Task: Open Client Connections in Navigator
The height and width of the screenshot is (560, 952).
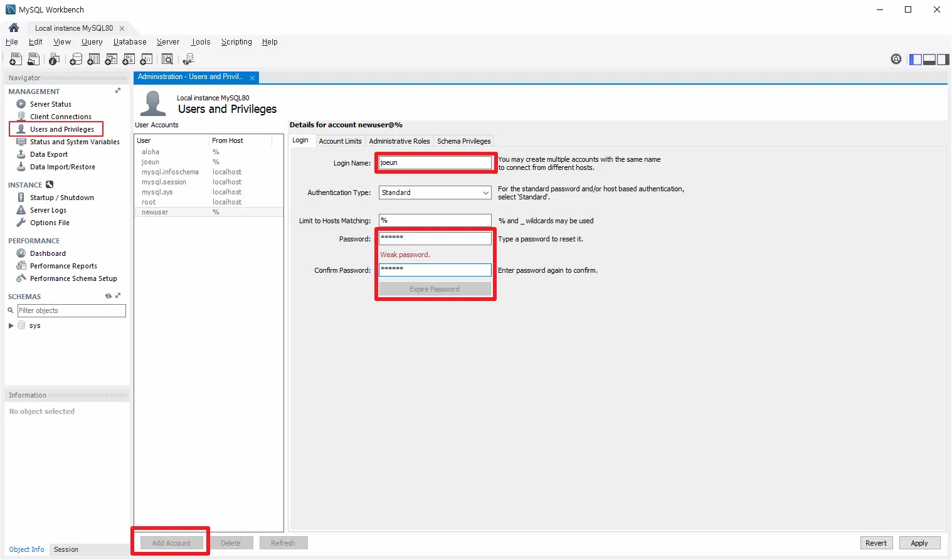Action: (x=60, y=117)
